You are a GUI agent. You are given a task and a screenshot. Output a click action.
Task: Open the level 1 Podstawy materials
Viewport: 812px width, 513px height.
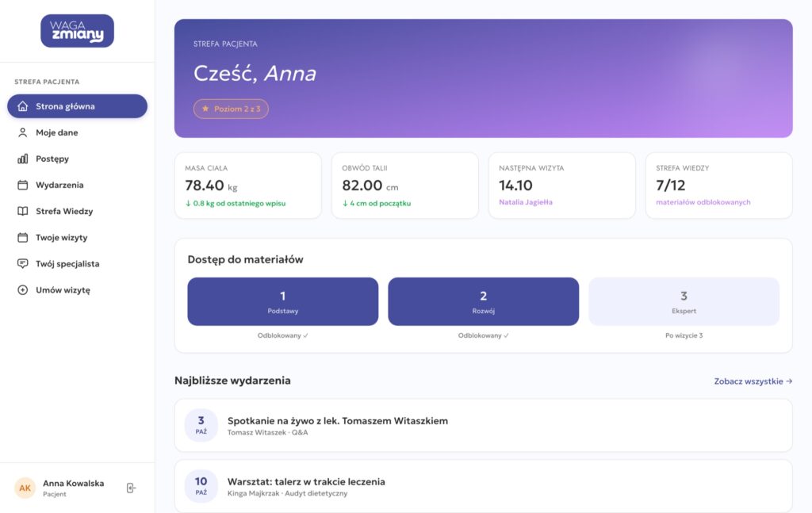[283, 302]
